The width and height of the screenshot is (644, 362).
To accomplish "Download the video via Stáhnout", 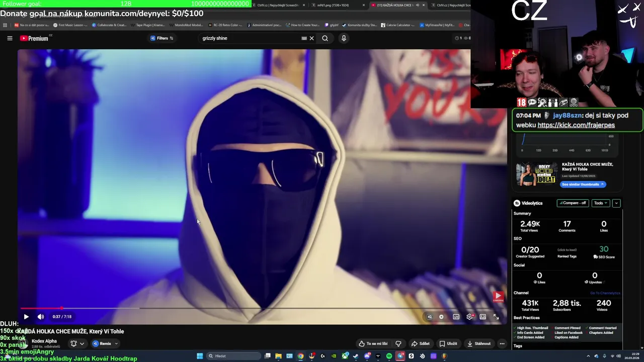I will coord(479,343).
